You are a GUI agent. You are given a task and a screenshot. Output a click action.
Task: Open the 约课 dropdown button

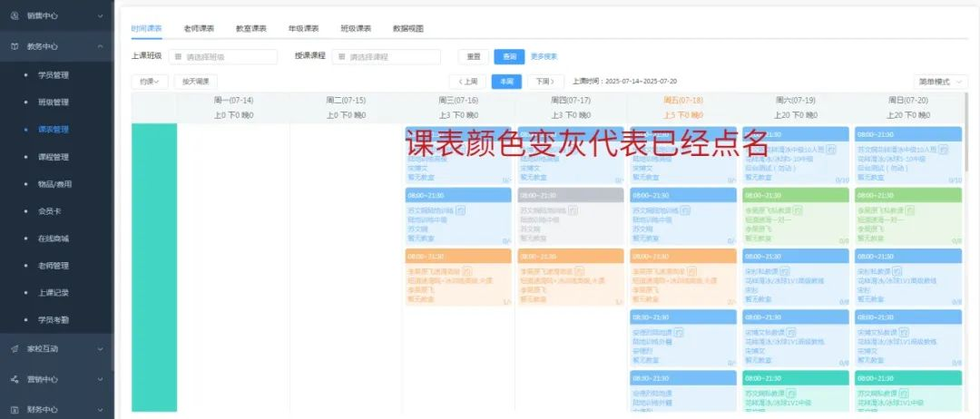[150, 82]
